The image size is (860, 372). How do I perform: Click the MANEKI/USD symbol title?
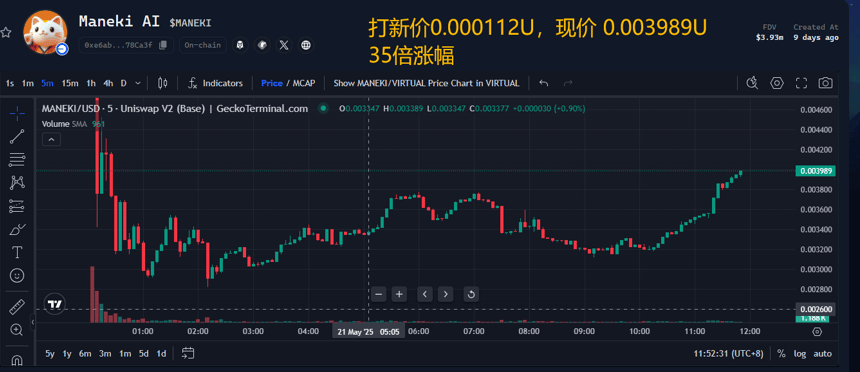(x=175, y=109)
